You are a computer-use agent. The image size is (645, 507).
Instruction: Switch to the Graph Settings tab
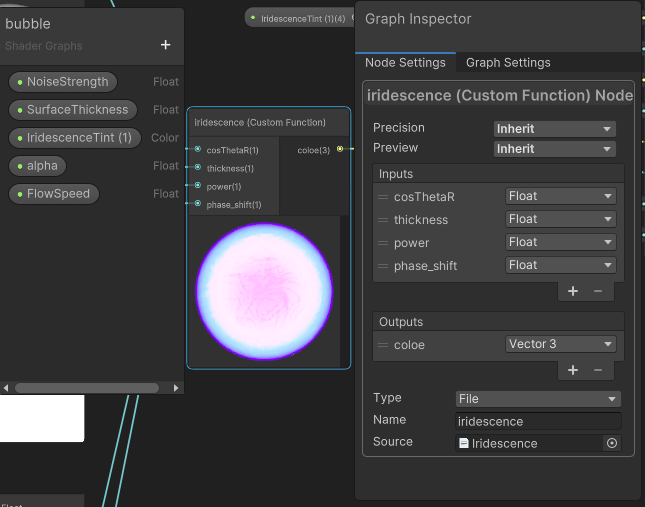(508, 63)
